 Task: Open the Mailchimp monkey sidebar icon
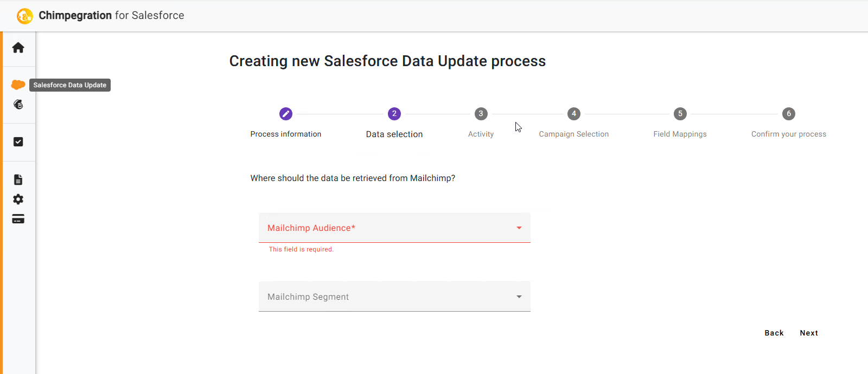(18, 104)
